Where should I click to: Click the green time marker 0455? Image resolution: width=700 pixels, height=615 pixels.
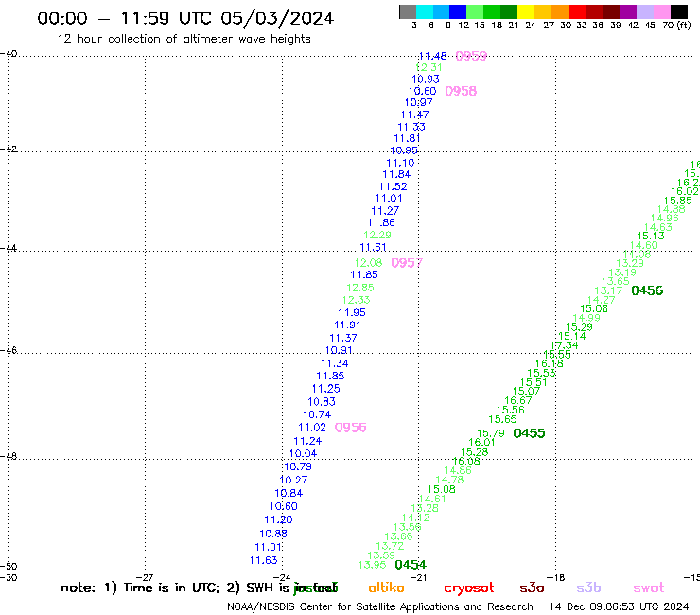click(x=529, y=433)
